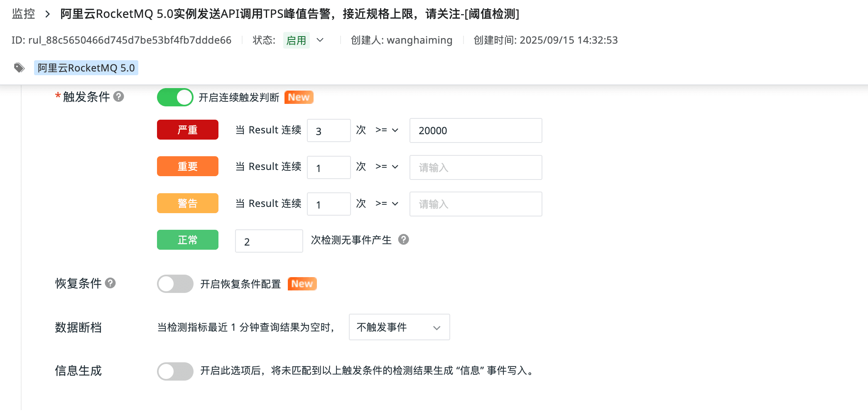Click the New badge beside 开启恢复条件配置
Viewport: 868px width, 413px height.
(302, 284)
